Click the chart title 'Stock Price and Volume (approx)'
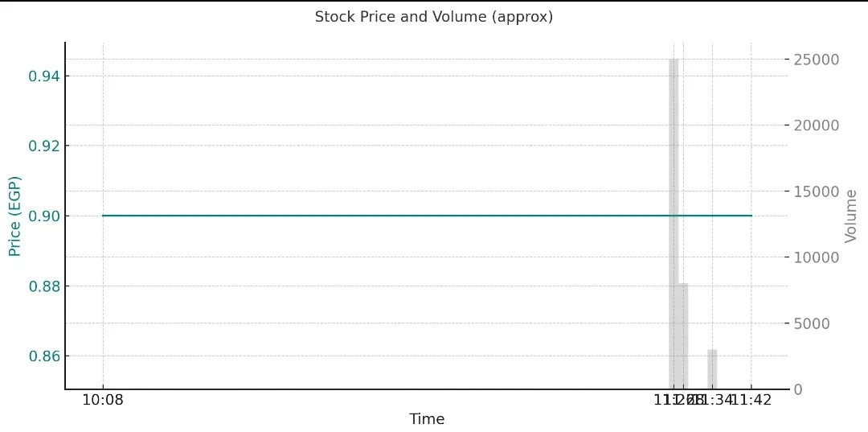868x432 pixels. point(433,17)
